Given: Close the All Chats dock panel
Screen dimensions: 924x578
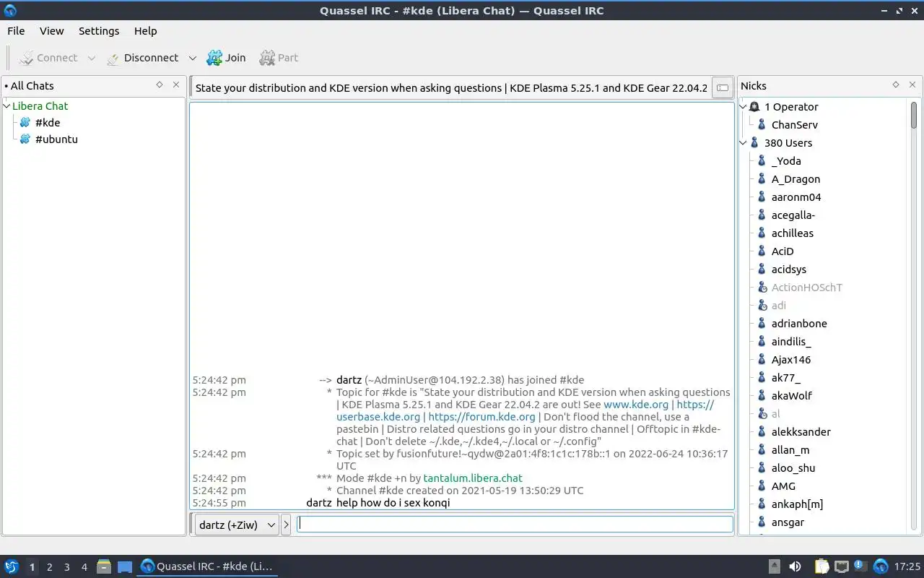Looking at the screenshot, I should pyautogui.click(x=175, y=85).
